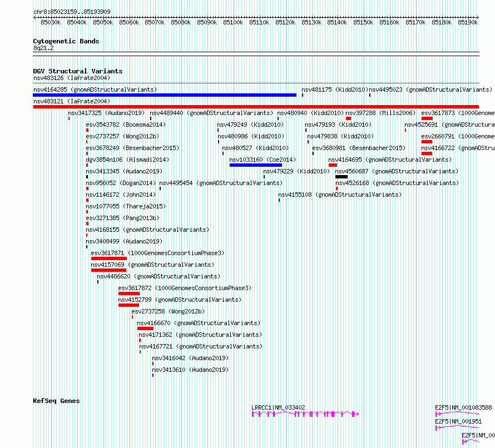The width and height of the screenshot is (495, 448).
Task: Click the chr8:85023159..85193909 coordinates text
Action: click(x=72, y=12)
